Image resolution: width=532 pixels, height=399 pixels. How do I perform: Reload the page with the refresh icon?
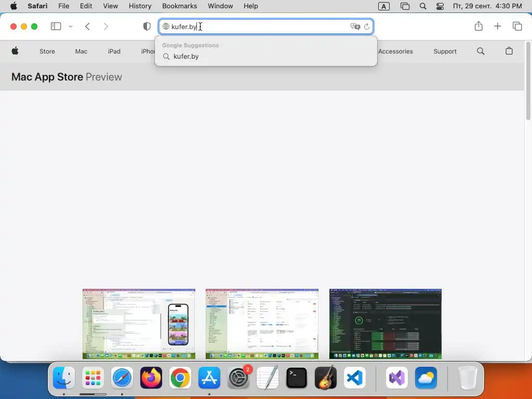click(367, 26)
